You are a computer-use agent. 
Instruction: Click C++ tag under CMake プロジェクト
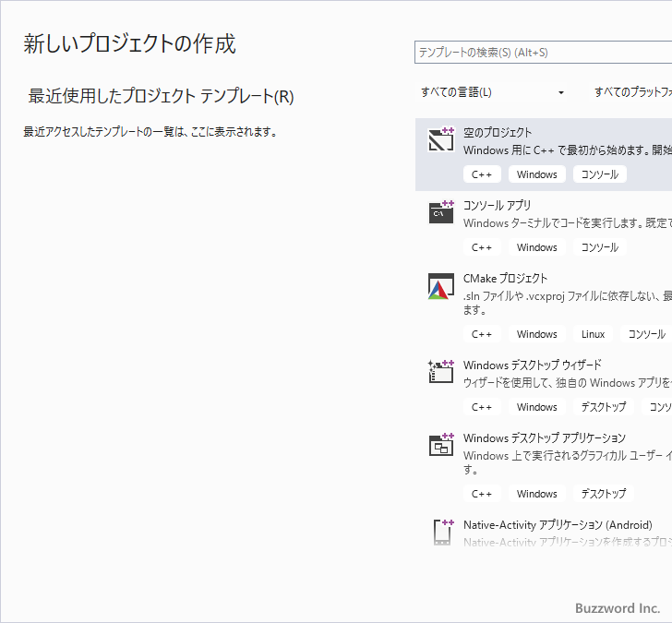[482, 334]
